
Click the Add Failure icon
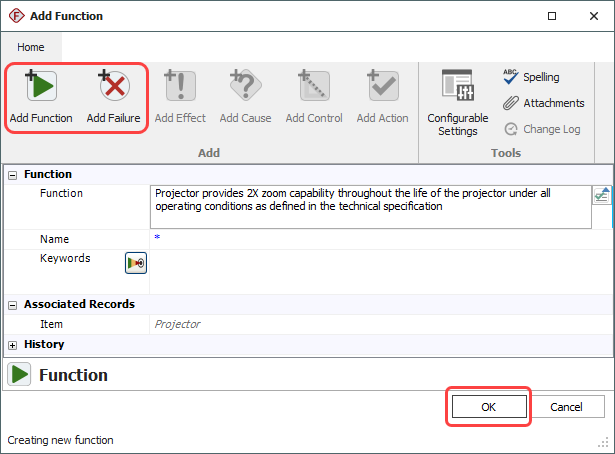[113, 88]
